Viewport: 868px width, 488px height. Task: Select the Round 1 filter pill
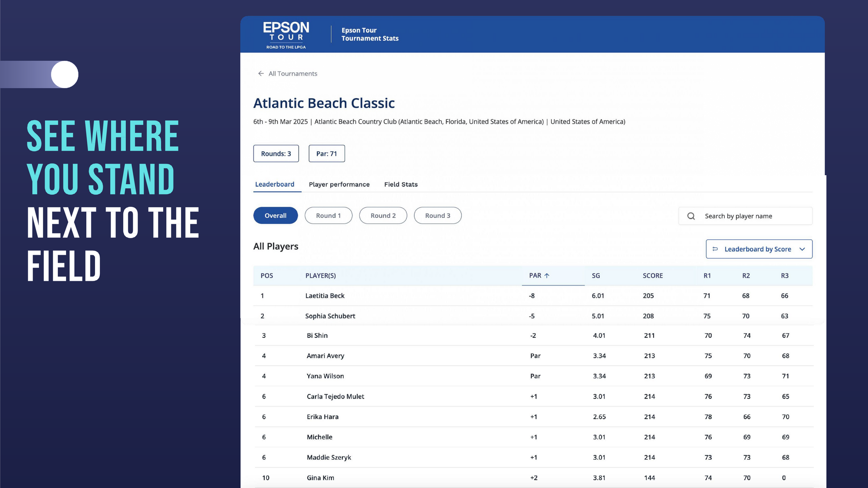click(x=328, y=216)
